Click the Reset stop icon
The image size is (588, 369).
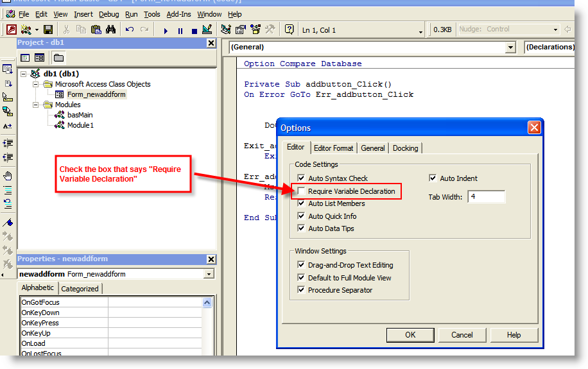193,30
